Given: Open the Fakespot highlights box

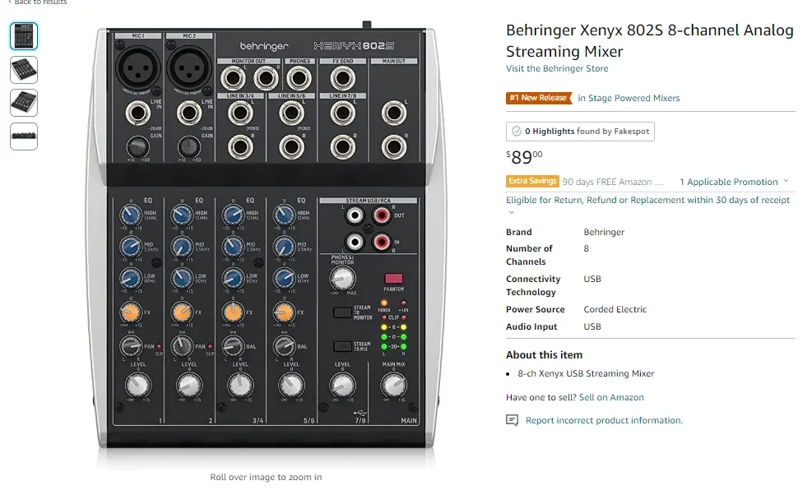Looking at the screenshot, I should 580,132.
